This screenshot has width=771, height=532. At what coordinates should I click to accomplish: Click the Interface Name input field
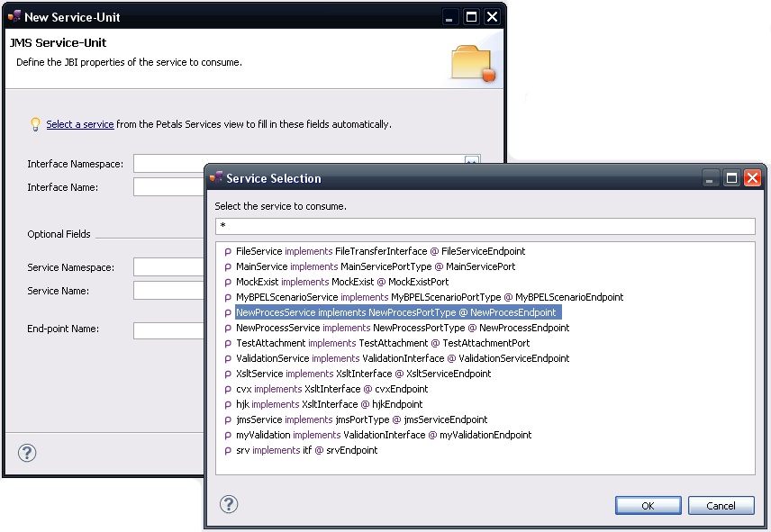tap(169, 187)
